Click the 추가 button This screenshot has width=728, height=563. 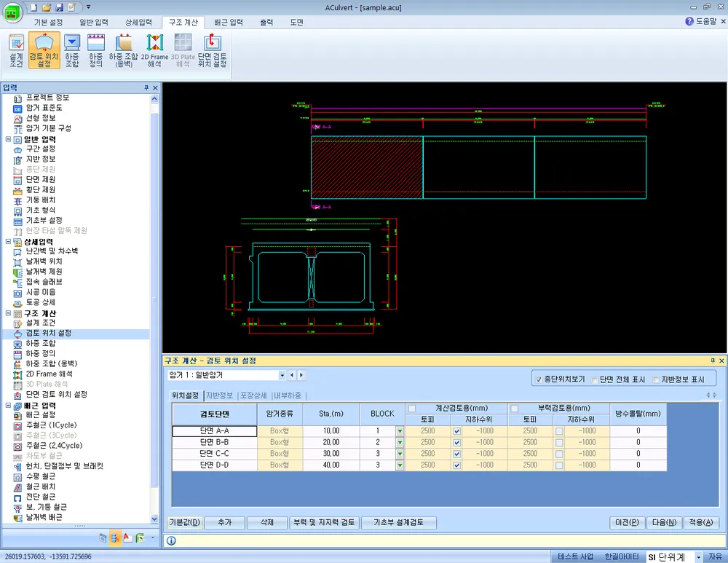225,523
